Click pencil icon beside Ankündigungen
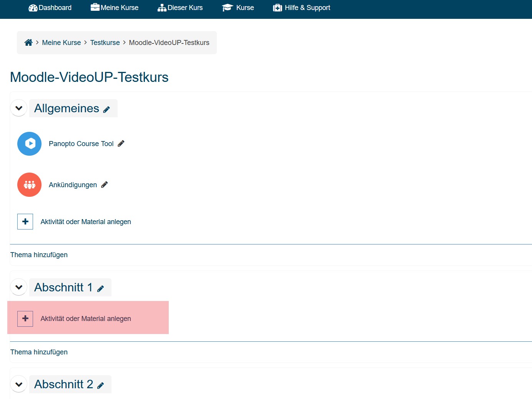 [105, 185]
